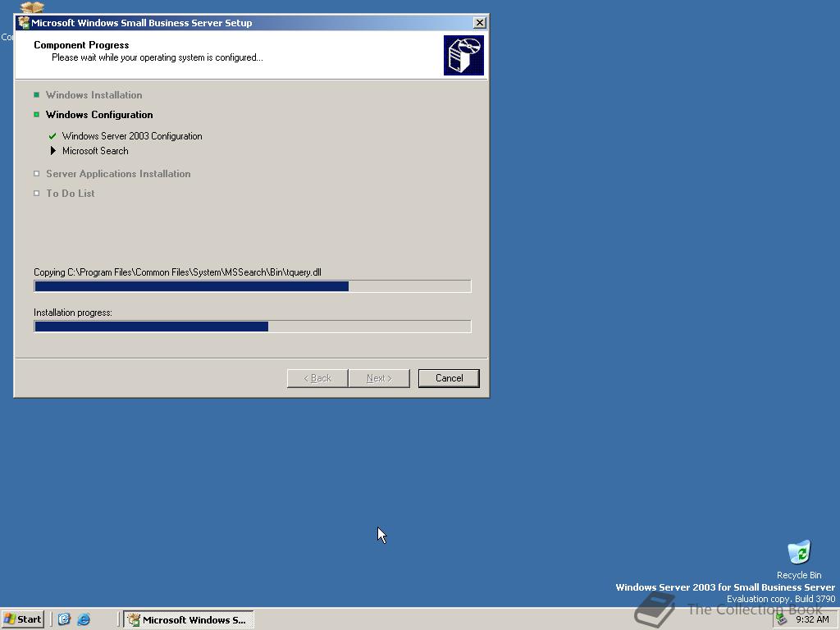Click the Small Business Server Setup title bar
Viewport: 840px width, 630px height.
point(251,22)
